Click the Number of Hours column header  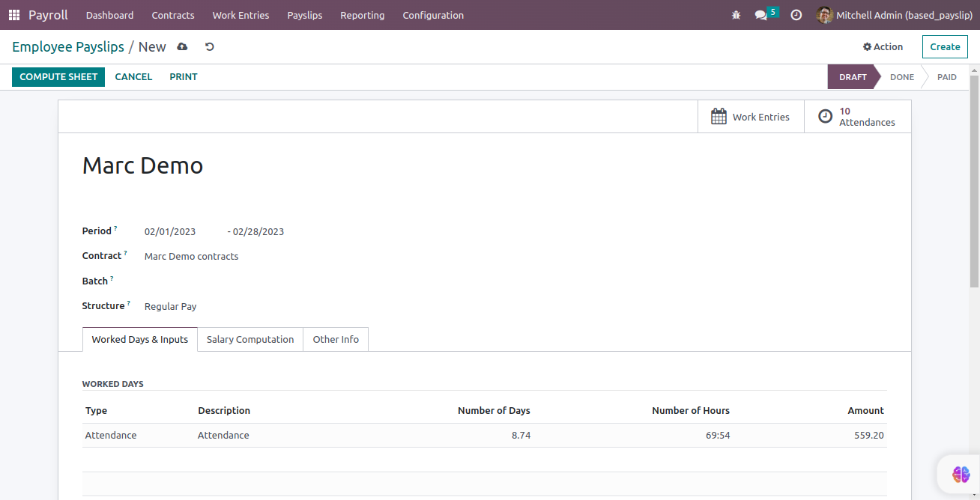coord(691,410)
